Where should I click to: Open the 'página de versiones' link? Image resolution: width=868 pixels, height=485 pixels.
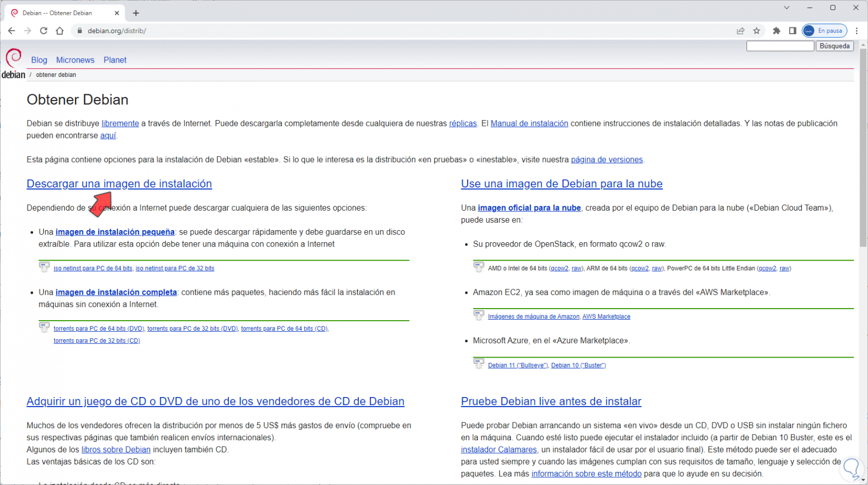click(607, 160)
